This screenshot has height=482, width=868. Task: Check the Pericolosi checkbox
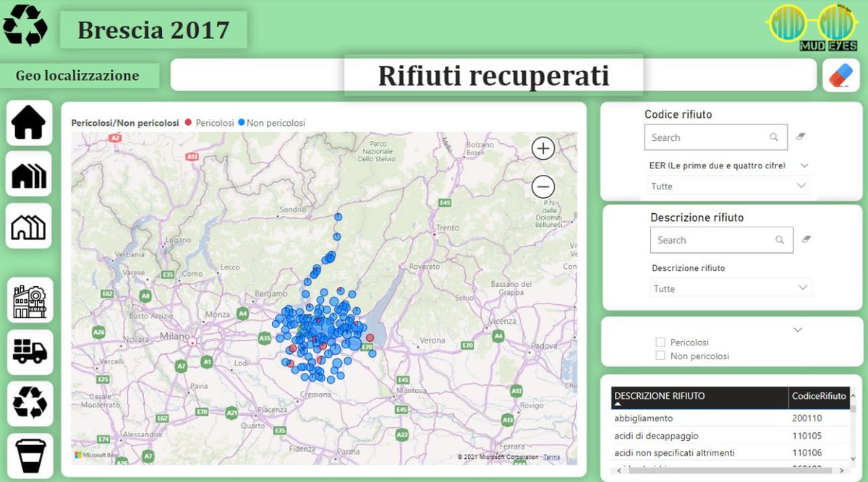[660, 343]
